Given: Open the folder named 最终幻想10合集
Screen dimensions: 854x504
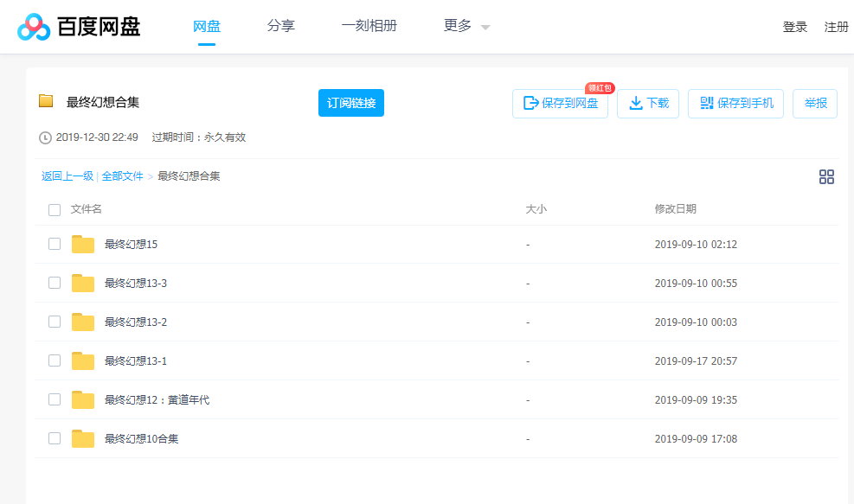Looking at the screenshot, I should coord(142,438).
